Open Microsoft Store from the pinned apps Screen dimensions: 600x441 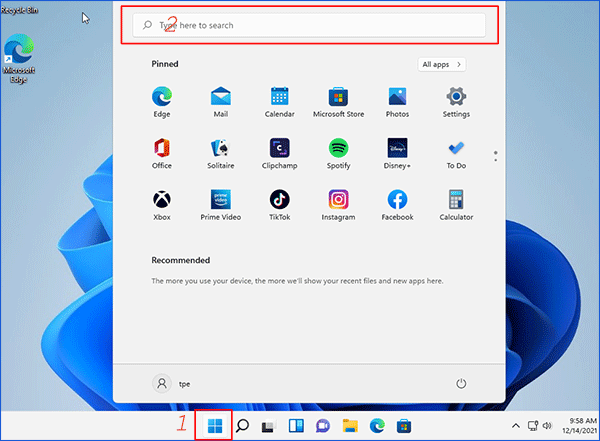coord(339,102)
